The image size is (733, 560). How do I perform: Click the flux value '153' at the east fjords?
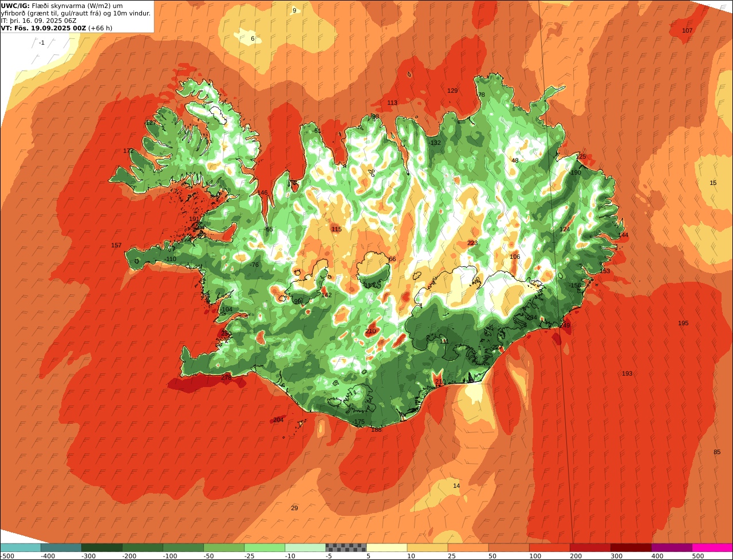click(605, 271)
